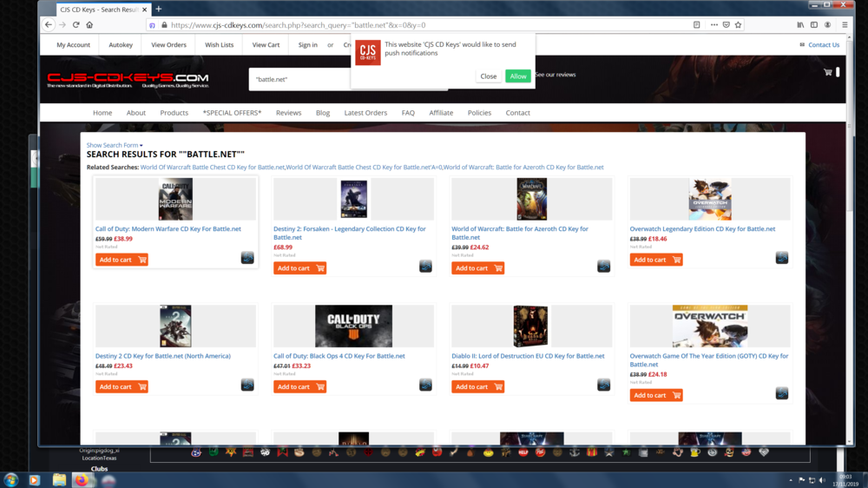Bookmark this page with the star icon

point(738,25)
